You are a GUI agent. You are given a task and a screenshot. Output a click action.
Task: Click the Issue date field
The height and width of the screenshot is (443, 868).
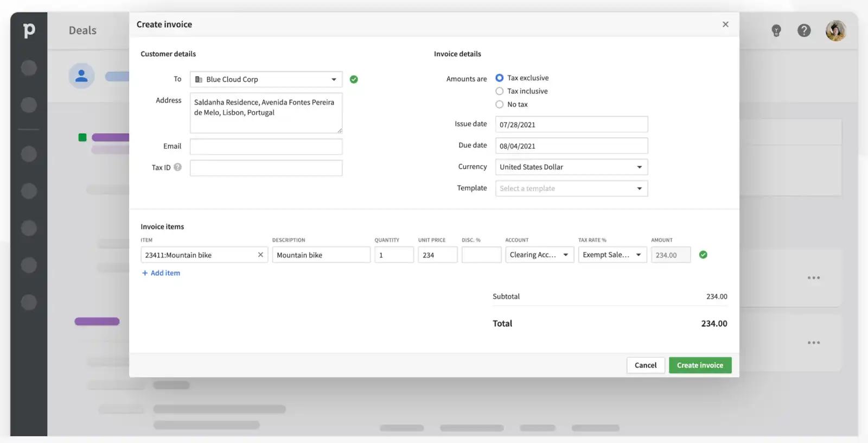click(571, 124)
